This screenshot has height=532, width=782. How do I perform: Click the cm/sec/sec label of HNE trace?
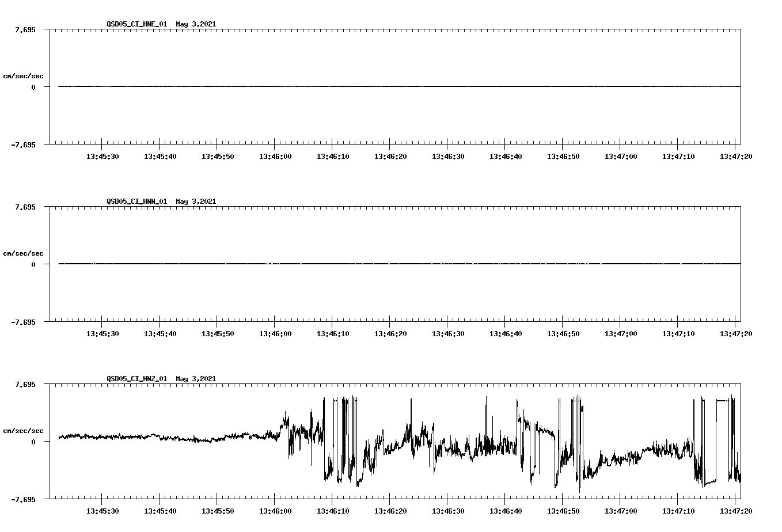tap(24, 75)
